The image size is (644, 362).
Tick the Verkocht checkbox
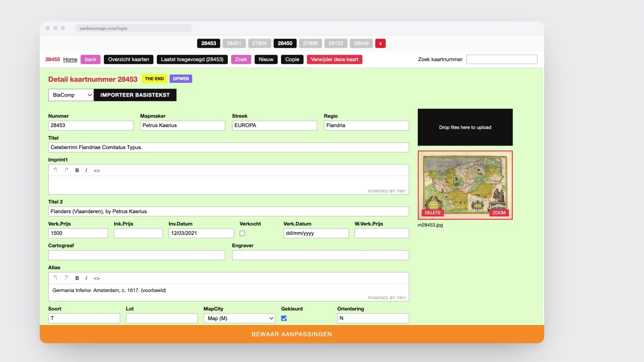tap(242, 233)
